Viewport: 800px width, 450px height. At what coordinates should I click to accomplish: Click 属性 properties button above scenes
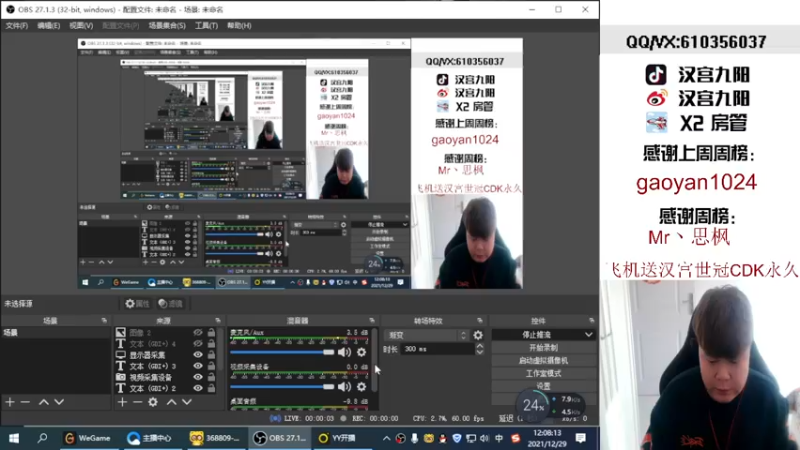[138, 304]
